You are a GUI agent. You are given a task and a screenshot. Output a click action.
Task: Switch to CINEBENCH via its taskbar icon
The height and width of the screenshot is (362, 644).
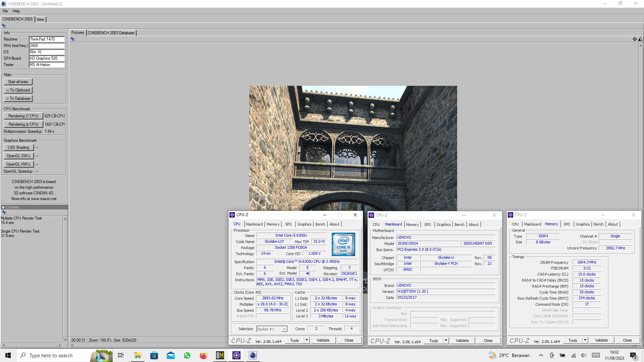click(253, 355)
